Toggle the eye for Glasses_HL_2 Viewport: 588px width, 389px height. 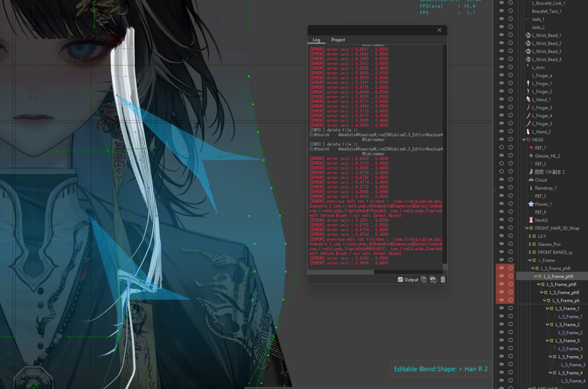point(501,156)
